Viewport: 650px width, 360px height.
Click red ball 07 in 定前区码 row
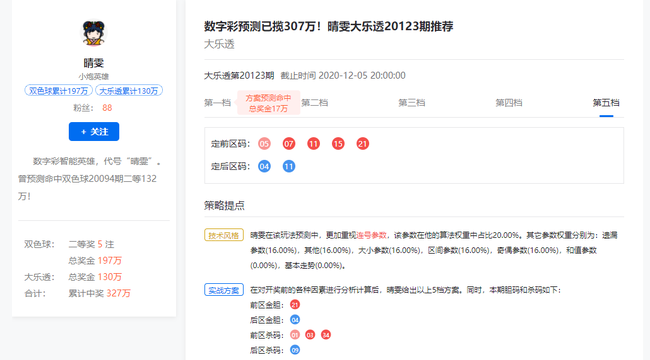[x=289, y=144]
